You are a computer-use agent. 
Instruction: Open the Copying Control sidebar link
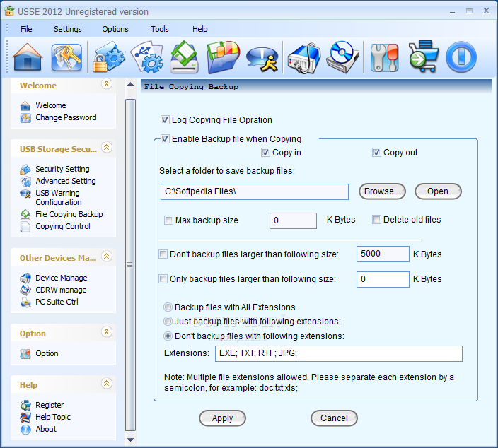(x=63, y=227)
